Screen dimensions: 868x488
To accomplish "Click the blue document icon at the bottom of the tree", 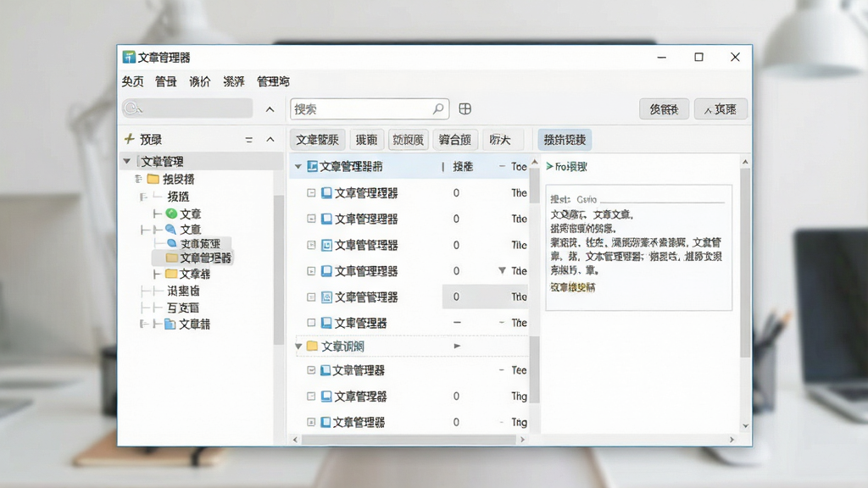I will coord(170,324).
